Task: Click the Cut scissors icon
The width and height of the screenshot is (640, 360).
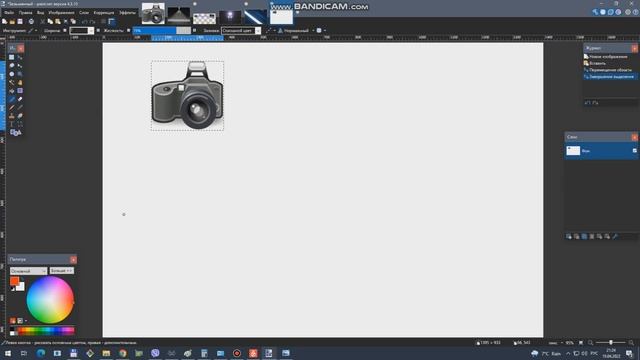Action: 42,21
